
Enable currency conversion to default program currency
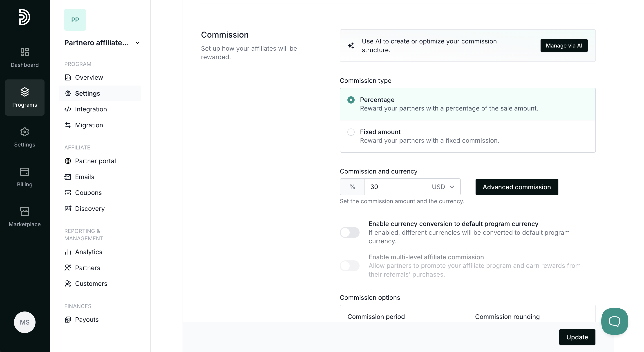[349, 232]
